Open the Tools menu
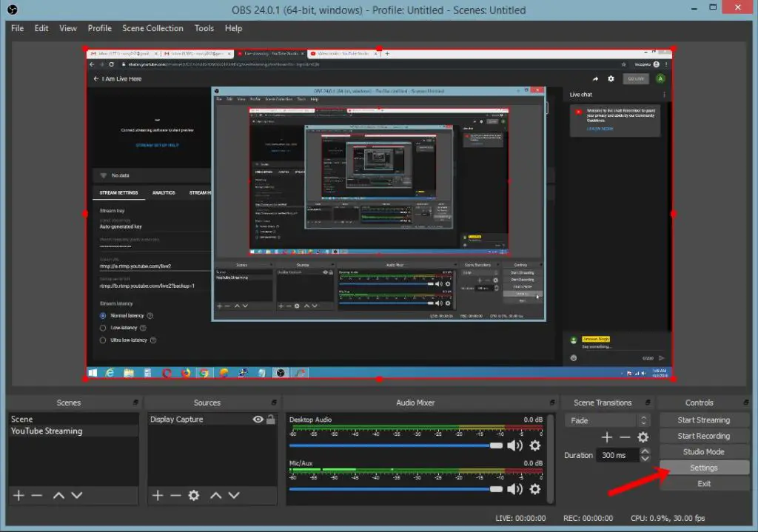 [x=204, y=28]
